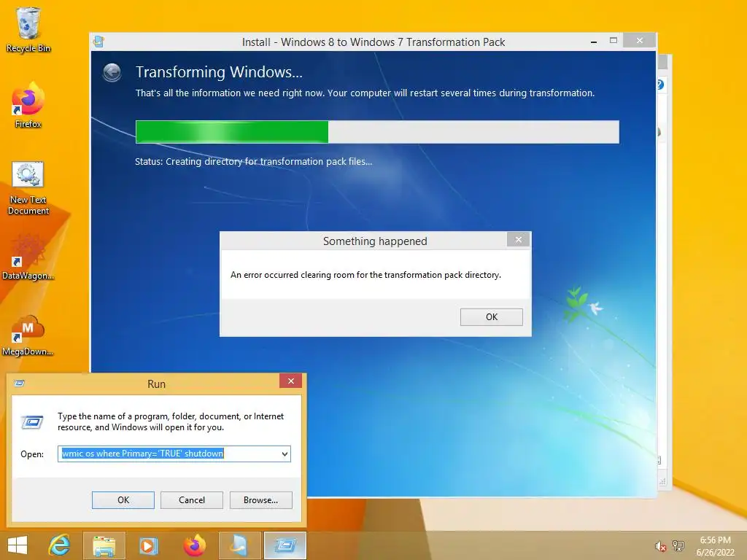Click Browse... in the Run dialog
747x560 pixels.
[x=260, y=500]
